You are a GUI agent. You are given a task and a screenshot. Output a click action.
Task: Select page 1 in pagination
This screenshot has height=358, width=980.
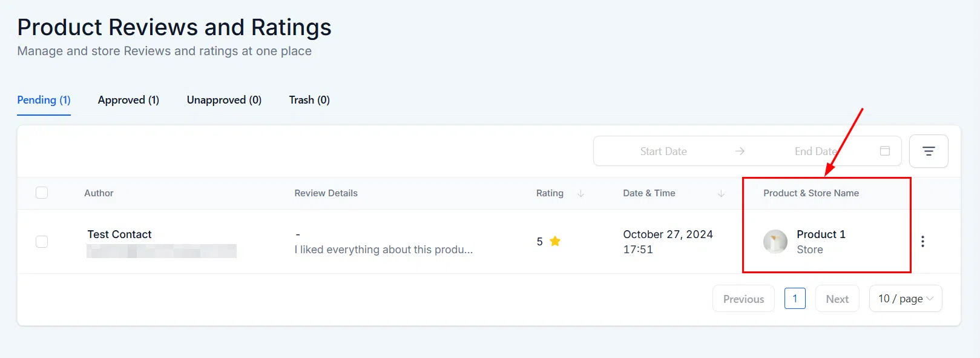click(795, 298)
